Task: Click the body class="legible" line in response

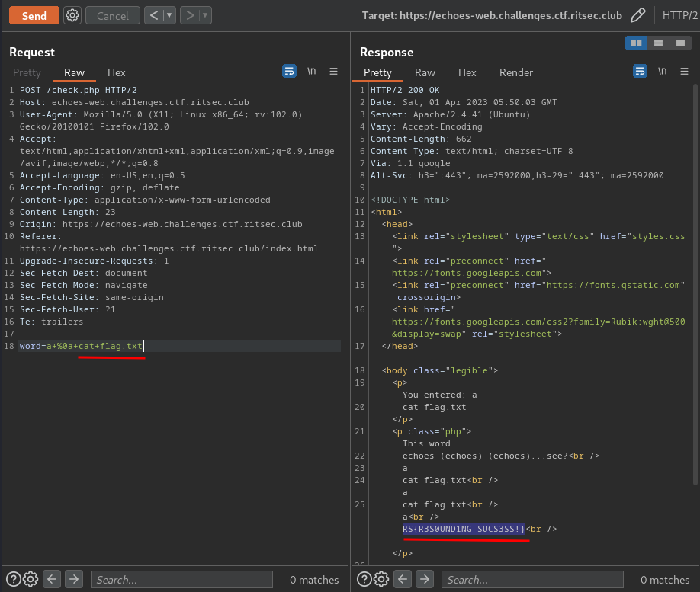Action: point(440,370)
